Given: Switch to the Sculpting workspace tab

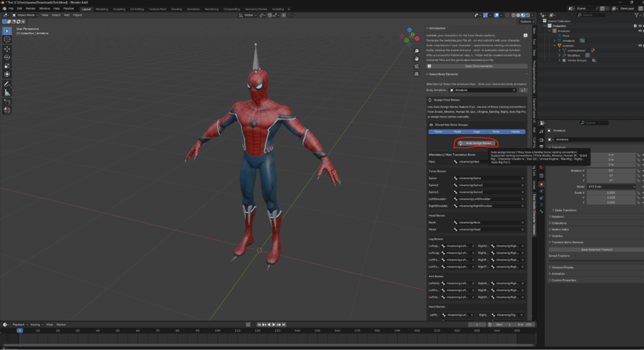Looking at the screenshot, I should tap(119, 9).
